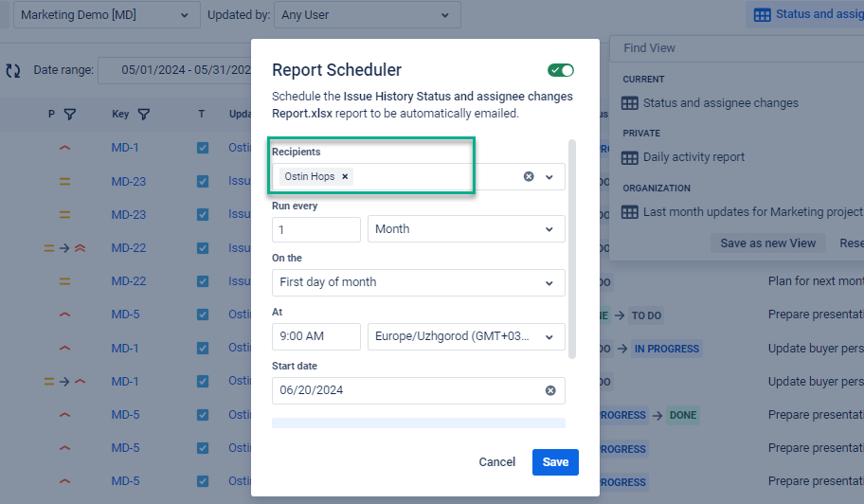This screenshot has height=504, width=864.
Task: Remove Ostin Hops from Recipients
Action: (345, 176)
